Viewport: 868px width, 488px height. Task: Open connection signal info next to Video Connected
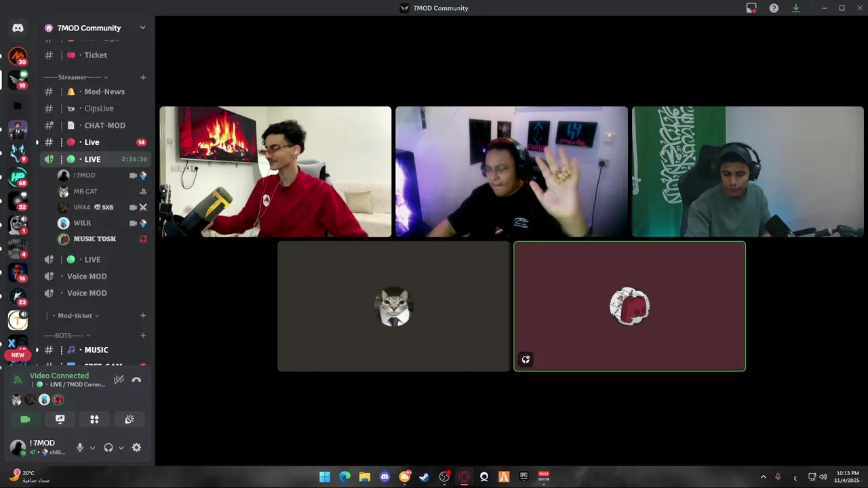(x=18, y=380)
